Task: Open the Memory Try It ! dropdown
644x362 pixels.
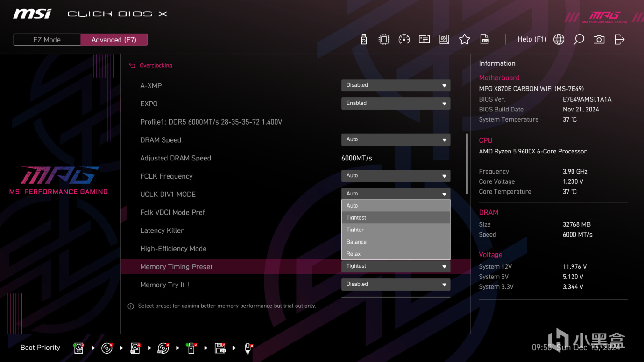Action: point(396,285)
